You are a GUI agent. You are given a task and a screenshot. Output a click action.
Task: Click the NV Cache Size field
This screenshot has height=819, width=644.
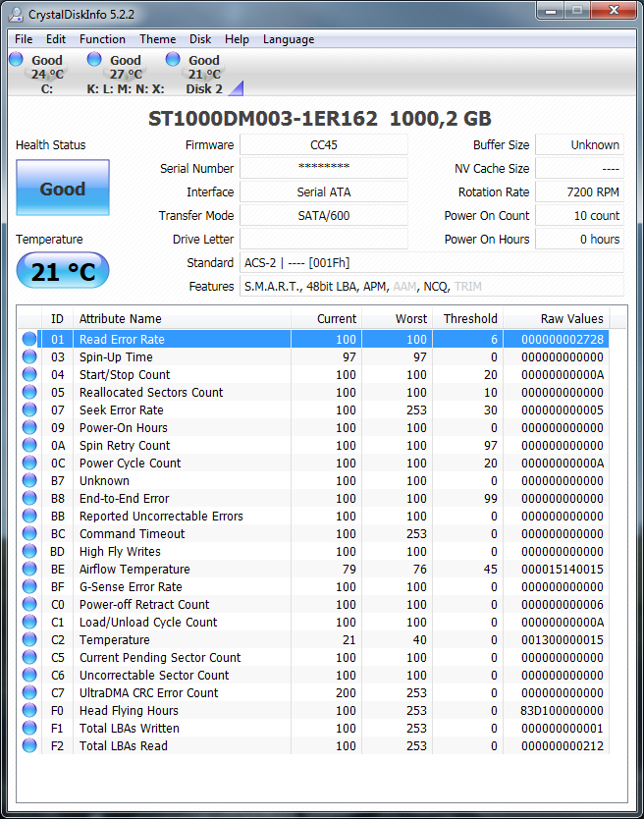[580, 168]
